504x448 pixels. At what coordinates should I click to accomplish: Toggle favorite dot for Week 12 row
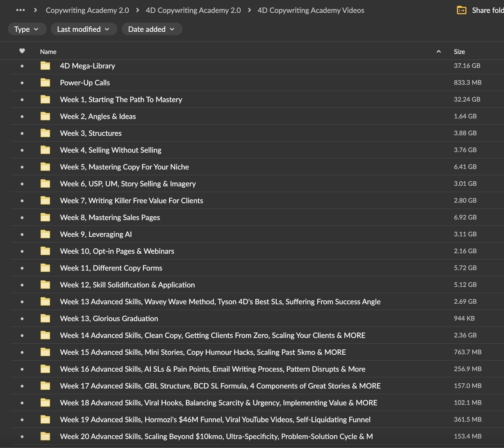click(22, 285)
